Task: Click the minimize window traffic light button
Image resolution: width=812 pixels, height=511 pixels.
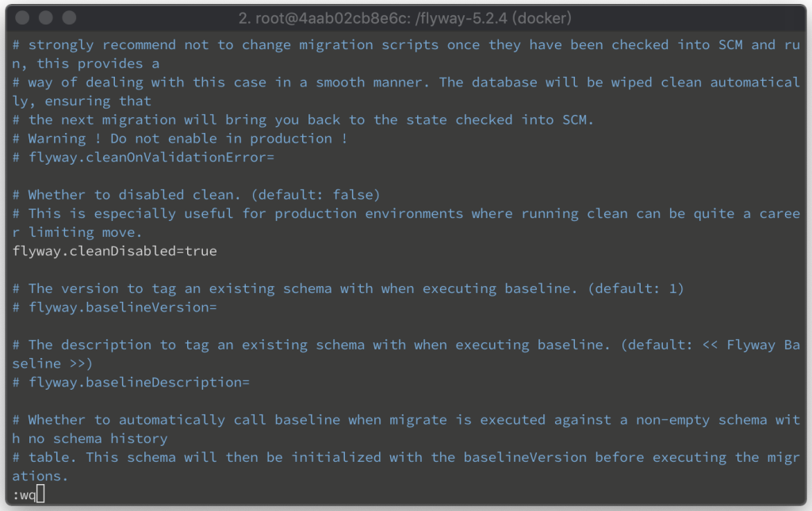Action: click(x=45, y=18)
